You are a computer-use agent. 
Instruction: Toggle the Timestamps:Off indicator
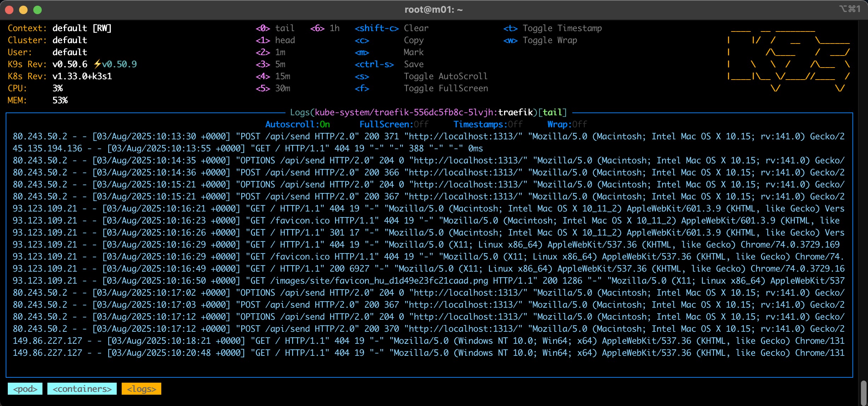[488, 124]
